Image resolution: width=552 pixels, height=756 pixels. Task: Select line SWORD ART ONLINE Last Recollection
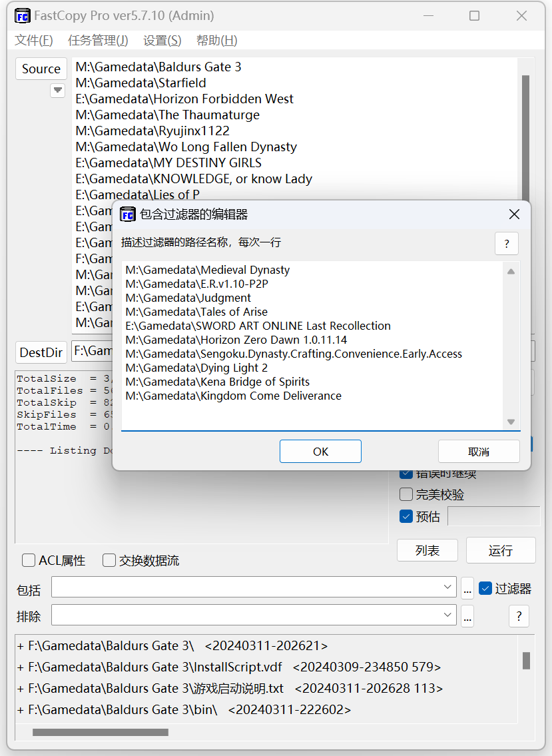(x=258, y=326)
